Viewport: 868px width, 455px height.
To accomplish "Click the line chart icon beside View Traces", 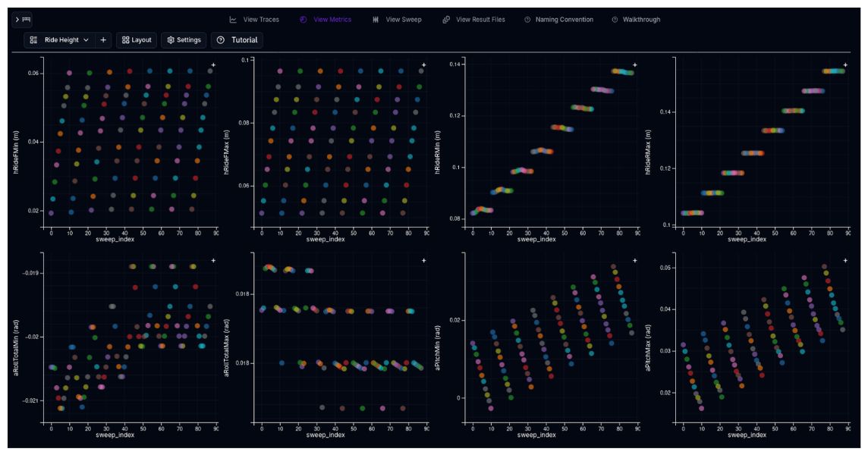I will [232, 19].
